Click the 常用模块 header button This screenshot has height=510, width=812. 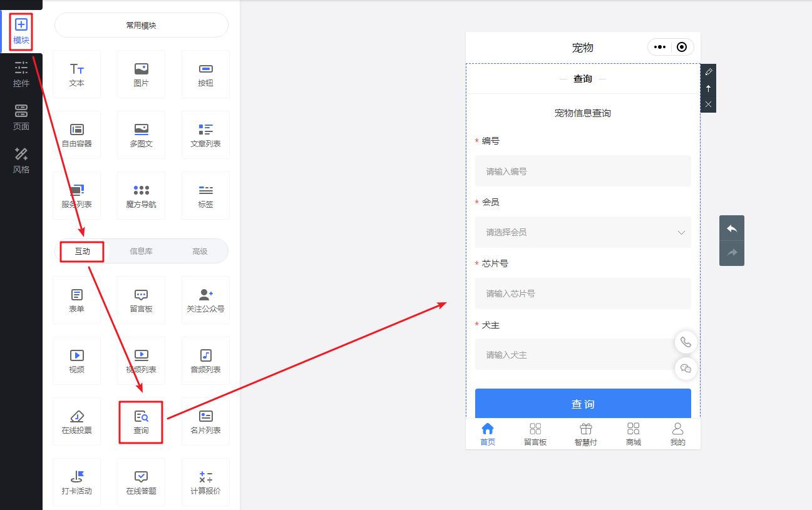[141, 26]
